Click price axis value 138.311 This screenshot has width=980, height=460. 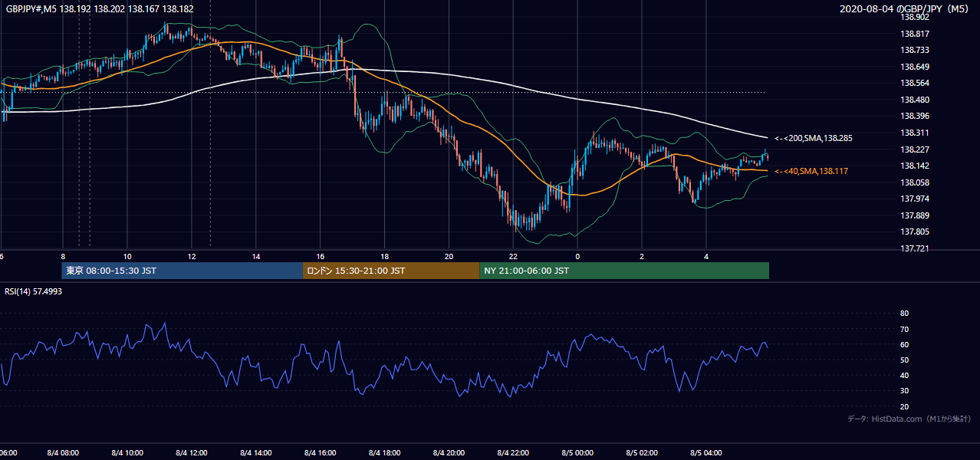pyautogui.click(x=914, y=133)
